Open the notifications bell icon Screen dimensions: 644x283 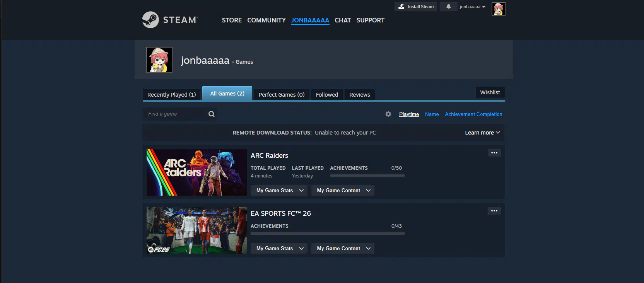(448, 7)
